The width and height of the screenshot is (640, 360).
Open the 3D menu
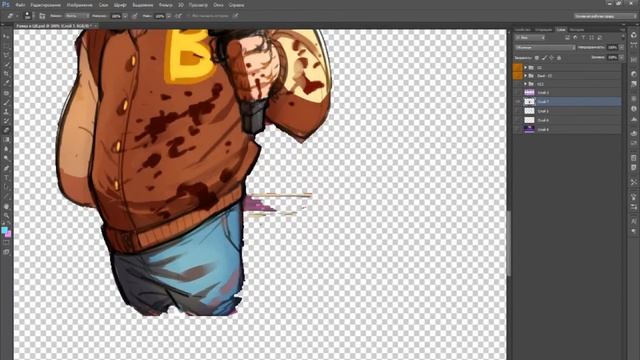(x=181, y=5)
